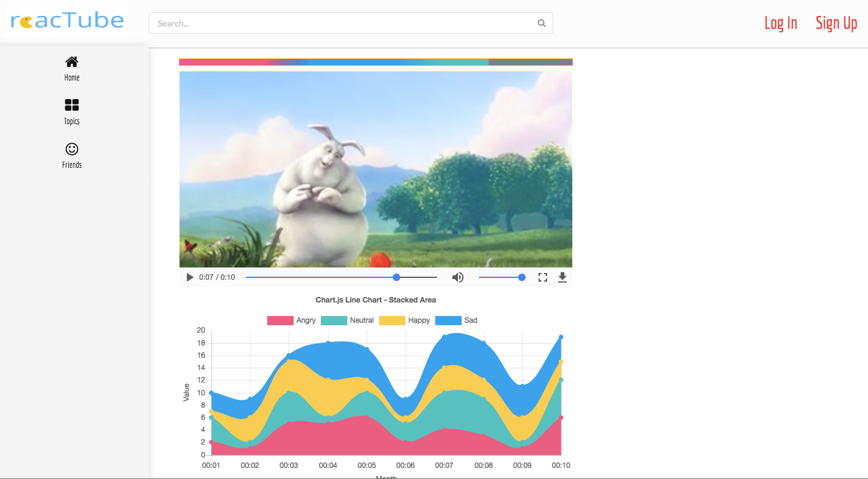Viewport: 868px width, 479px height.
Task: Click the Angry data point at 00:10
Action: tap(561, 418)
